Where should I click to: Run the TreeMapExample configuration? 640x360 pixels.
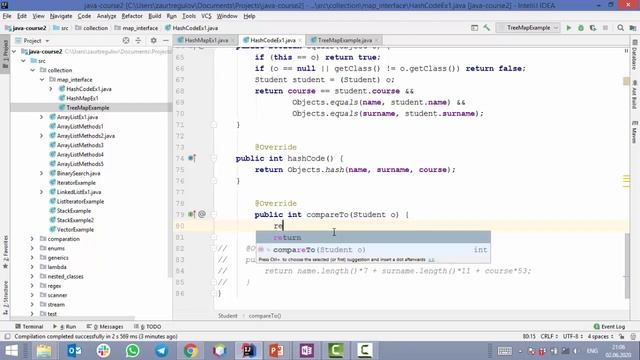tap(569, 28)
